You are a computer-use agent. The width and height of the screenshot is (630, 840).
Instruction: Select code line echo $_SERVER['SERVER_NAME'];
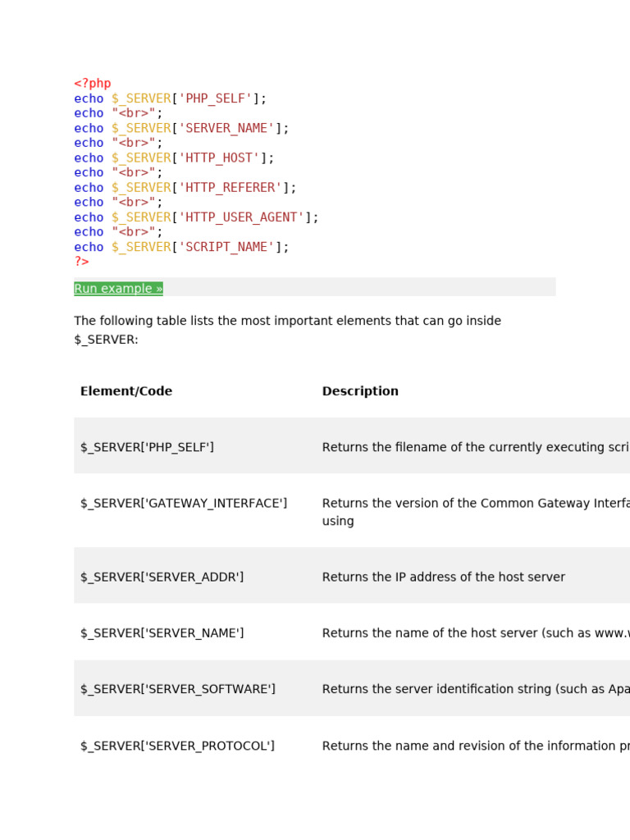click(x=181, y=128)
